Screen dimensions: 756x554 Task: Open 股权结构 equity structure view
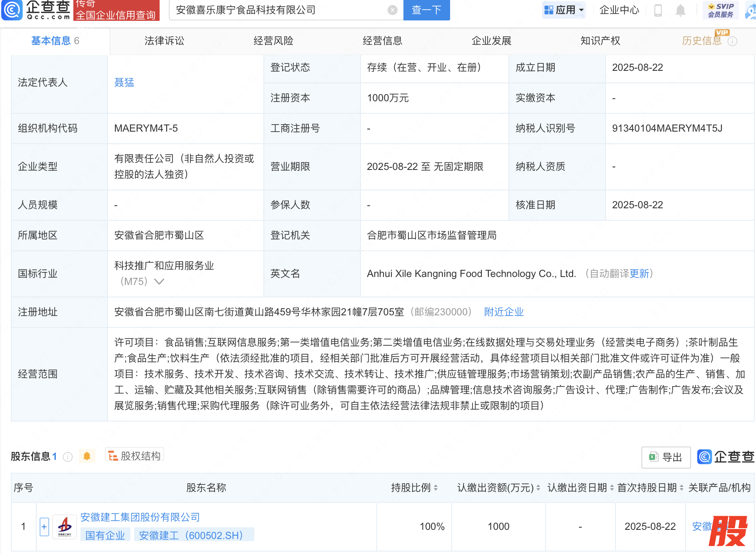click(135, 456)
